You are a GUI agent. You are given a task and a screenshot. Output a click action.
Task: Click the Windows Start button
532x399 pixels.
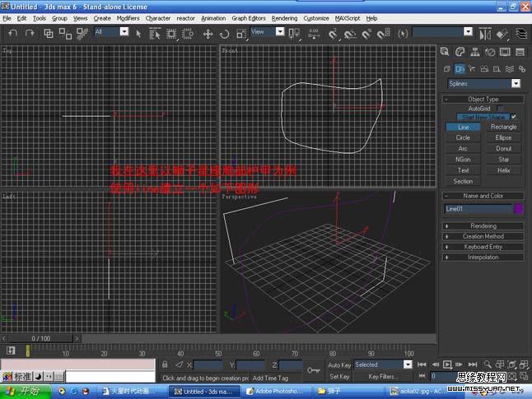(x=25, y=392)
